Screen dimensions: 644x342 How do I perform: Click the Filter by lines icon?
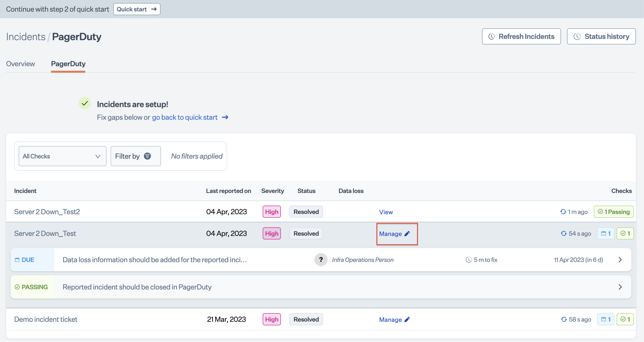coord(147,156)
